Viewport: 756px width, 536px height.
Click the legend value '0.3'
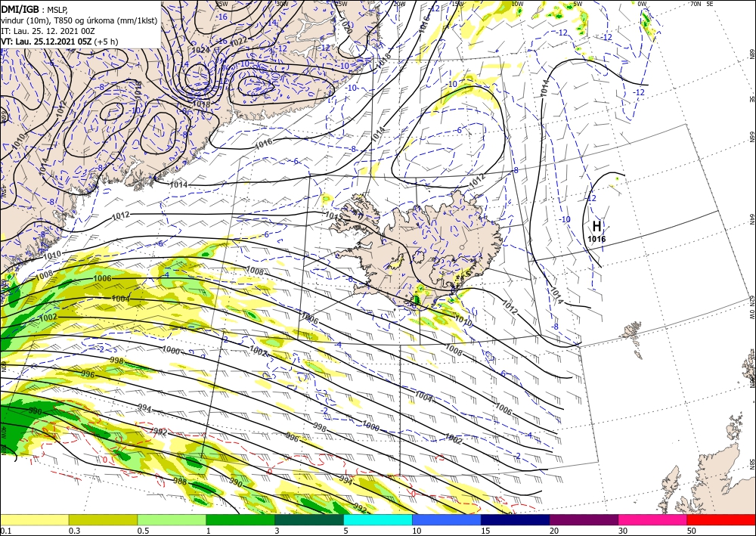[74, 531]
